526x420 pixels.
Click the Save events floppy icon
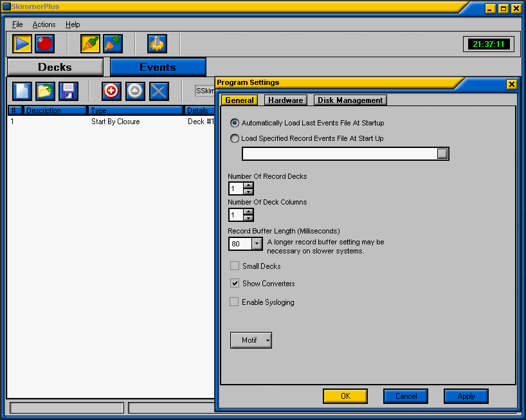click(68, 91)
